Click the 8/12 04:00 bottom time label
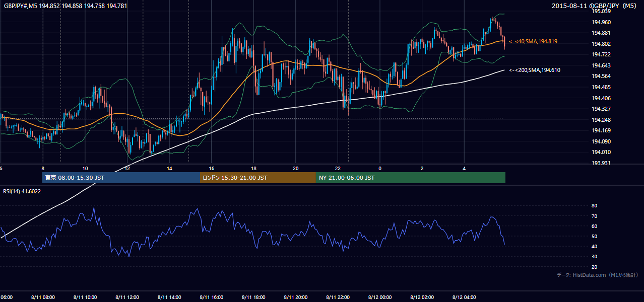The width and height of the screenshot is (644, 302). 464,297
